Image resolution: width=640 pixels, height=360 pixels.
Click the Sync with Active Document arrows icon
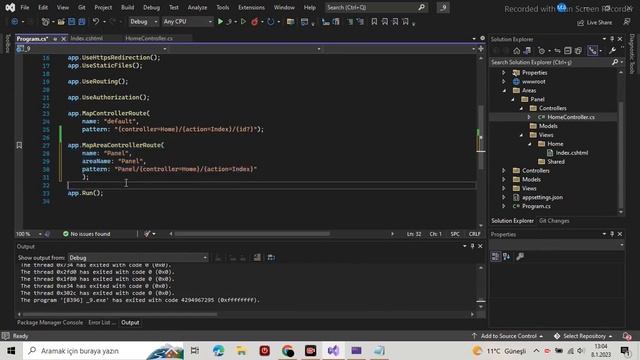557,51
